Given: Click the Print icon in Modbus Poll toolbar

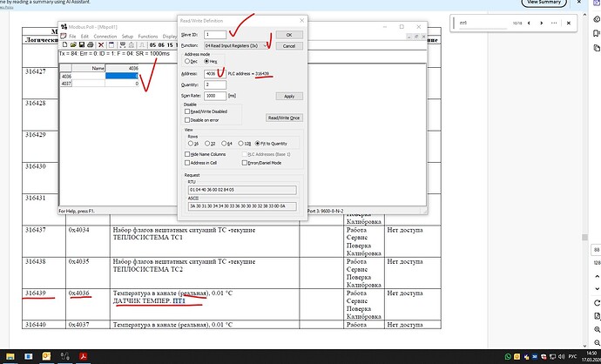Looking at the screenshot, I should coord(90,44).
